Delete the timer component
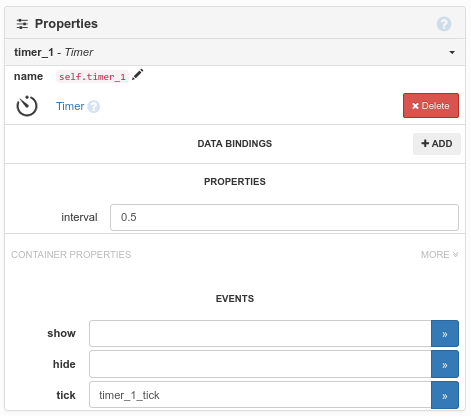Screen dimensions: 471x416 coord(431,106)
